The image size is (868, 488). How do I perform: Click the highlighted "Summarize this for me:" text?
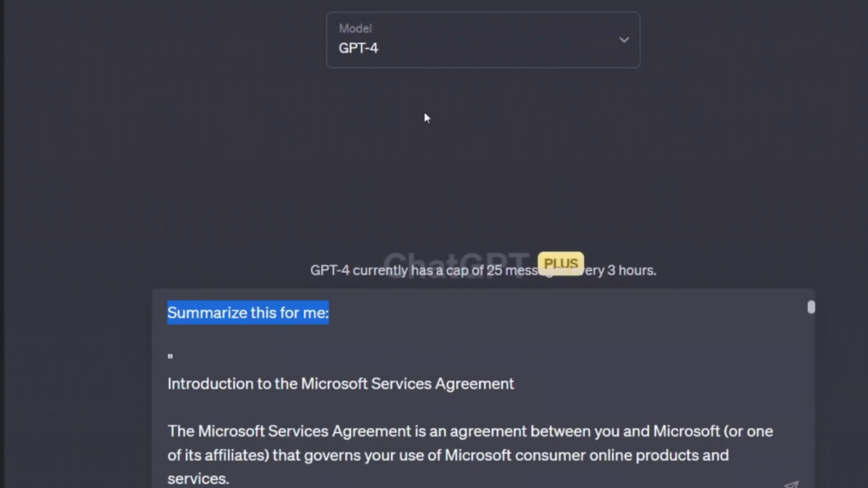tap(248, 313)
